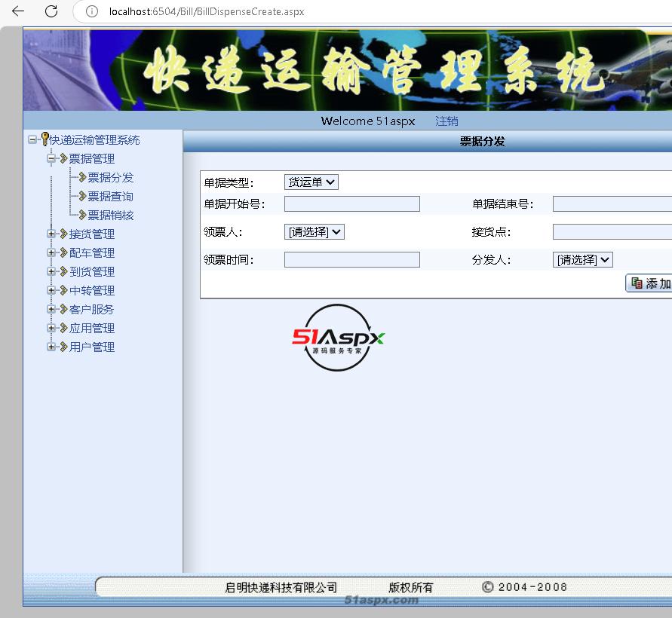Select 配车管理 in the tree
This screenshot has width=672, height=618.
point(92,253)
